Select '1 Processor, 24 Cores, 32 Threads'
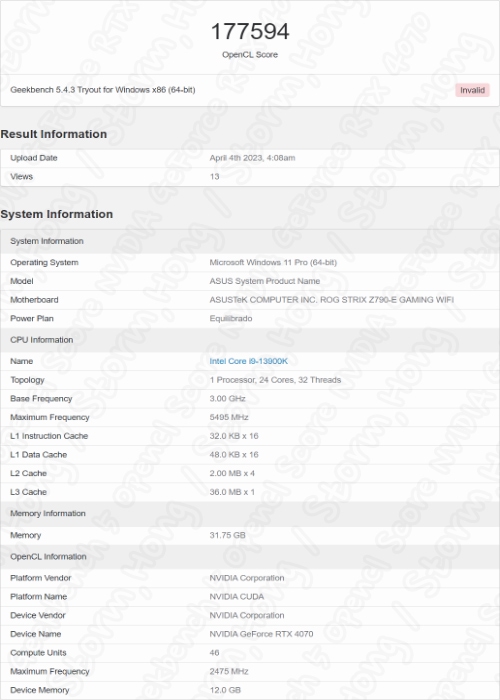The height and width of the screenshot is (700, 500). tap(275, 380)
